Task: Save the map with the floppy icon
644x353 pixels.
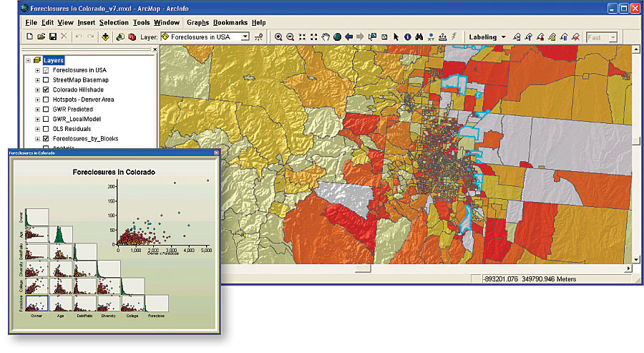Action: point(52,37)
